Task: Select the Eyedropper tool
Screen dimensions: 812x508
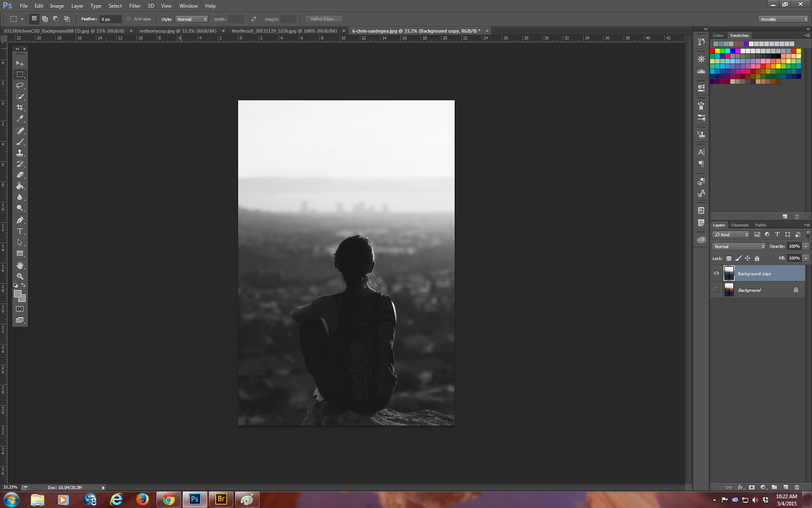Action: coord(20,119)
